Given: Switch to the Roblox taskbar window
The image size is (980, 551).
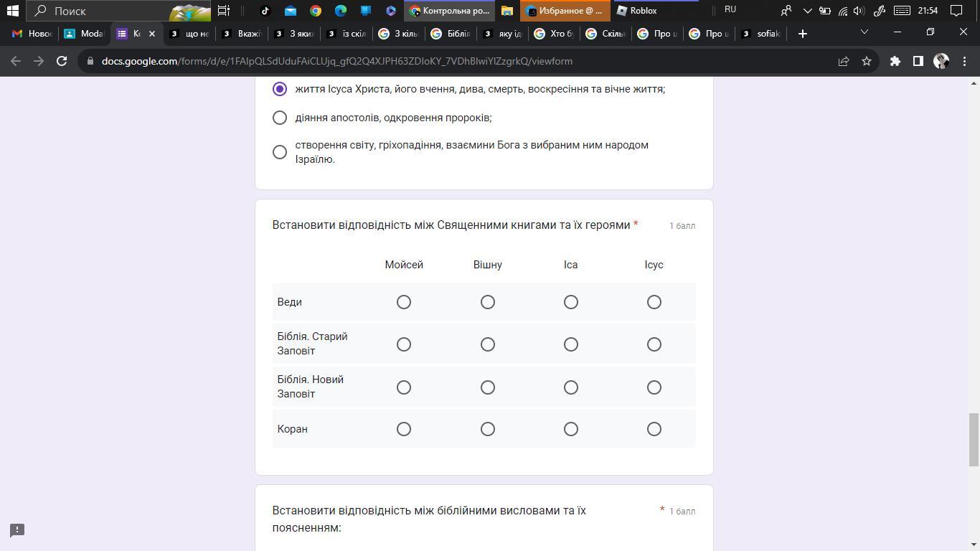Looking at the screenshot, I should [x=643, y=11].
